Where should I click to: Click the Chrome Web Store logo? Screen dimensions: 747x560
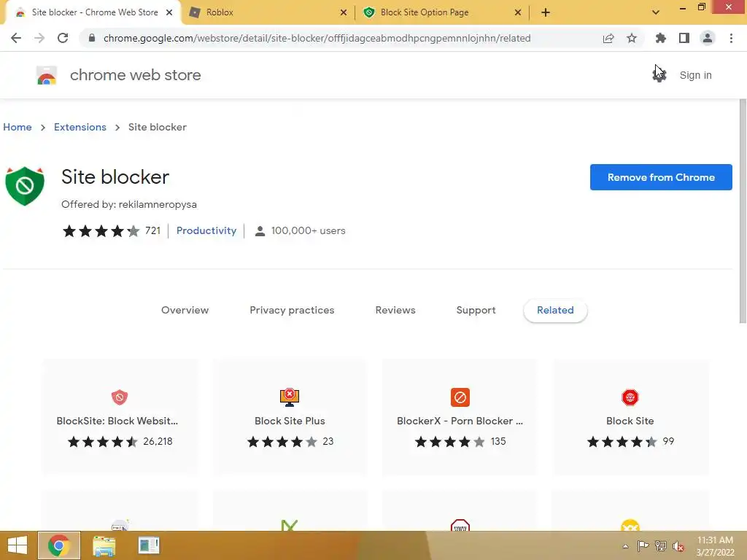47,75
